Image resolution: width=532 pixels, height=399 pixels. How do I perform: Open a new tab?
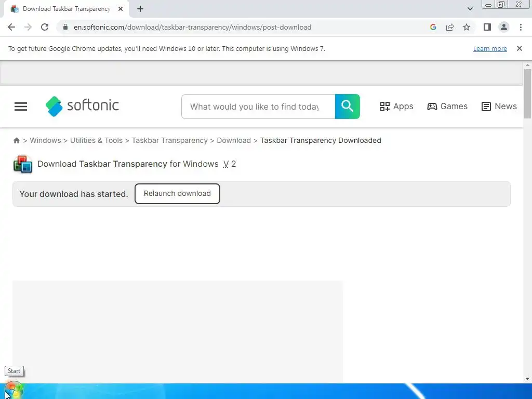click(140, 9)
